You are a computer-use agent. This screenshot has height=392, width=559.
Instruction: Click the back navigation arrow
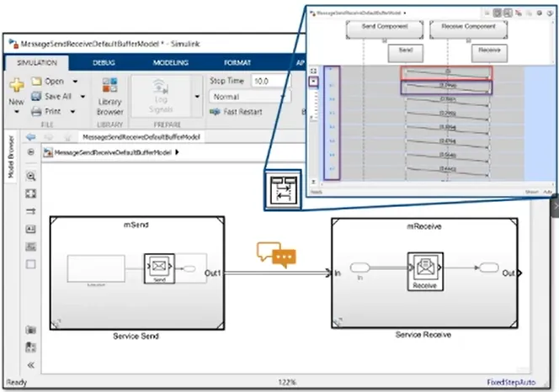click(31, 137)
